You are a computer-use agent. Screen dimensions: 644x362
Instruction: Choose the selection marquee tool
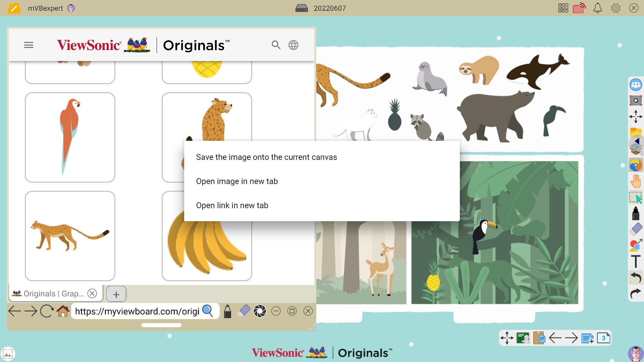click(636, 197)
